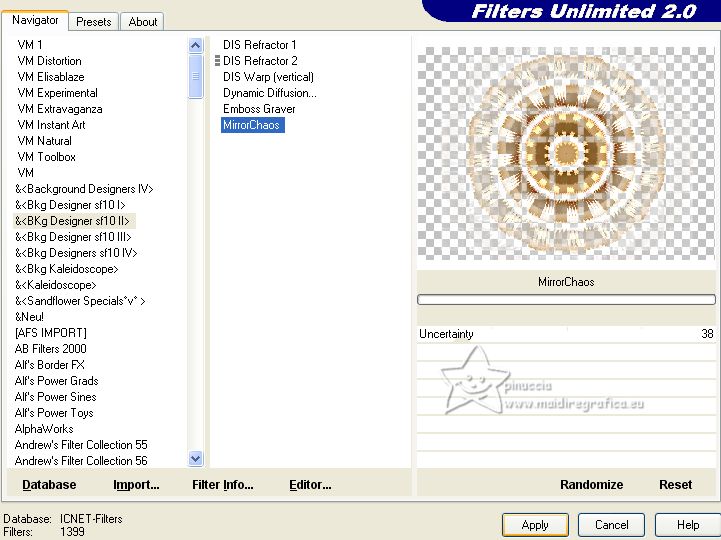The image size is (721, 540).
Task: Choose Dynamic Diffusion... filter
Action: [x=270, y=93]
